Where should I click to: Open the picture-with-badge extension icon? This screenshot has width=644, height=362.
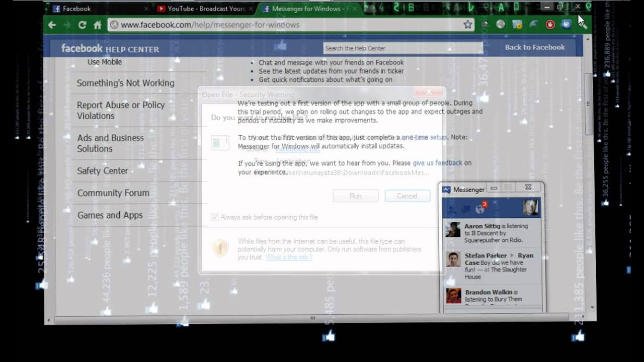pos(517,24)
